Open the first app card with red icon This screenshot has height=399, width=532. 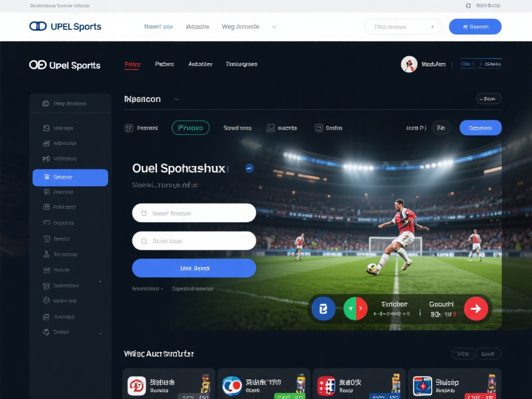pyautogui.click(x=169, y=384)
